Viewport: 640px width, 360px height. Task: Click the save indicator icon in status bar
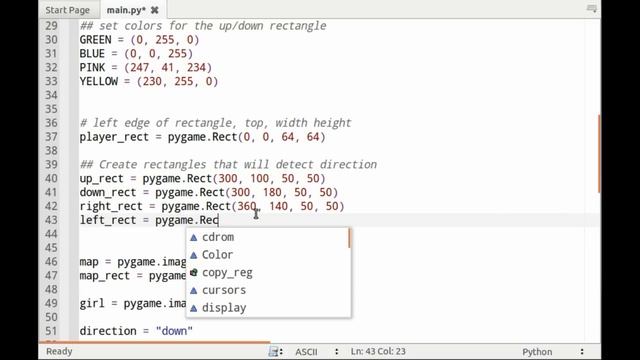click(x=273, y=351)
